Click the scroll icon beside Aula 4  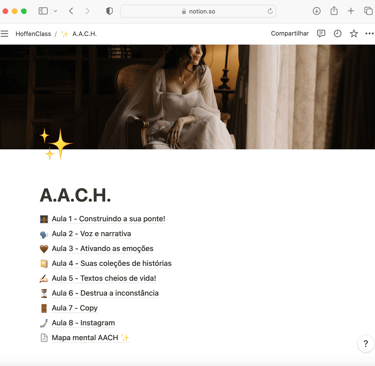tap(44, 264)
